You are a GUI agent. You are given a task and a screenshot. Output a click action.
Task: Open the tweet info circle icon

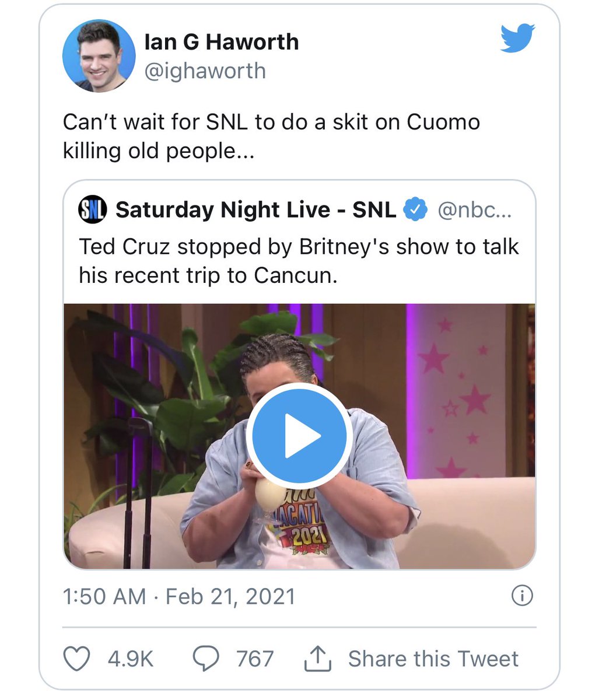tap(521, 596)
